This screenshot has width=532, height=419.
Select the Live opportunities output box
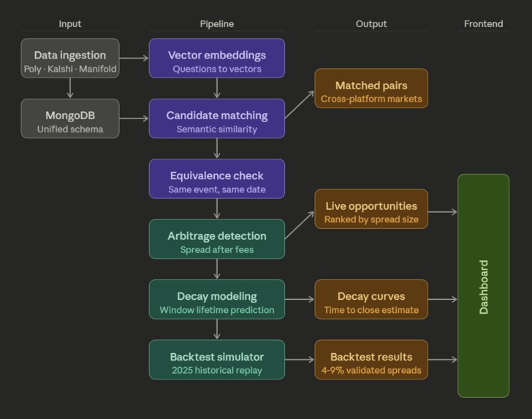click(x=371, y=209)
